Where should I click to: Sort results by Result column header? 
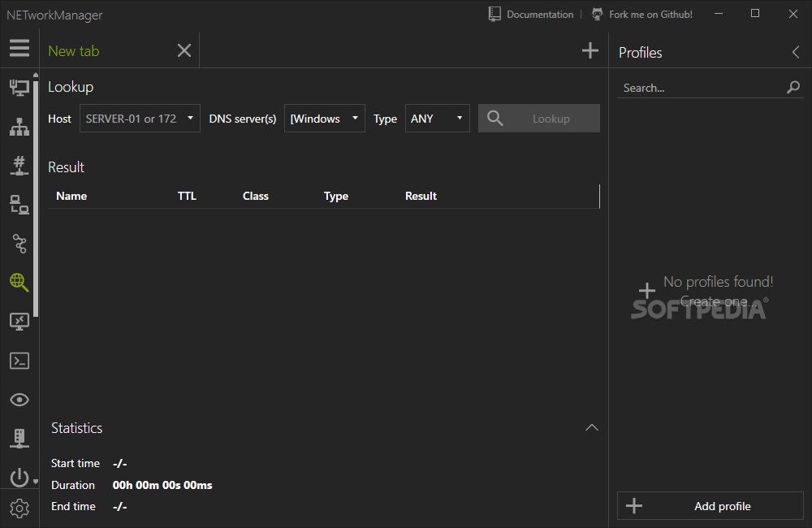tap(421, 196)
